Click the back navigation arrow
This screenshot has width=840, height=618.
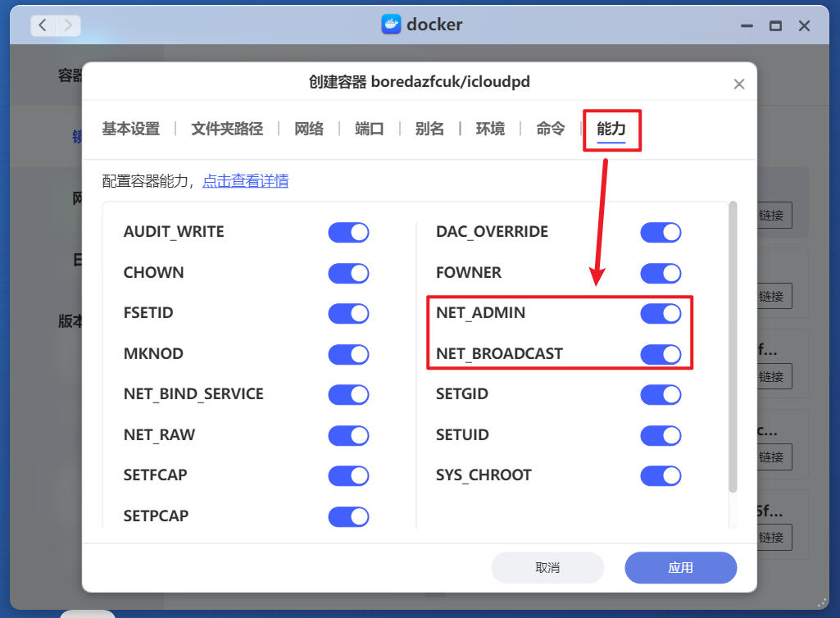point(42,25)
